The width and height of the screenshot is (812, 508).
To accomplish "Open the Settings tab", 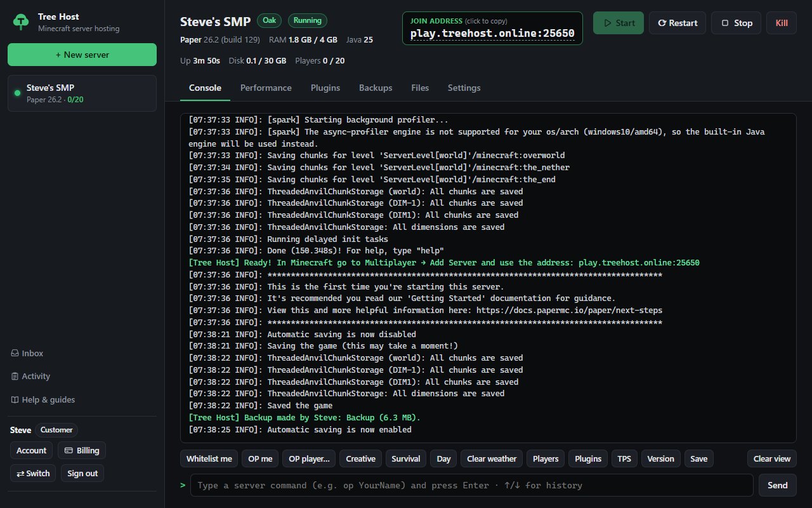I will (x=464, y=88).
